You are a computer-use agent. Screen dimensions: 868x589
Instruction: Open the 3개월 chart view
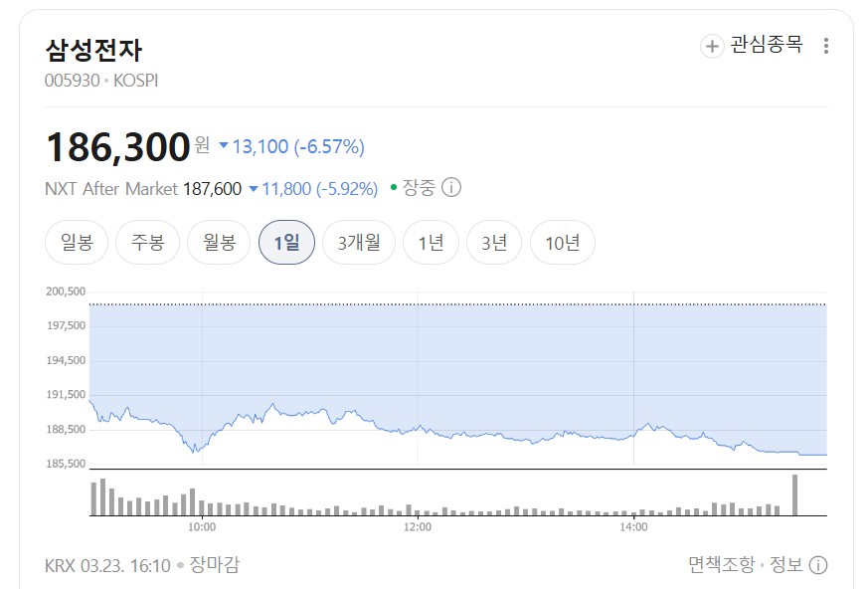click(x=358, y=242)
